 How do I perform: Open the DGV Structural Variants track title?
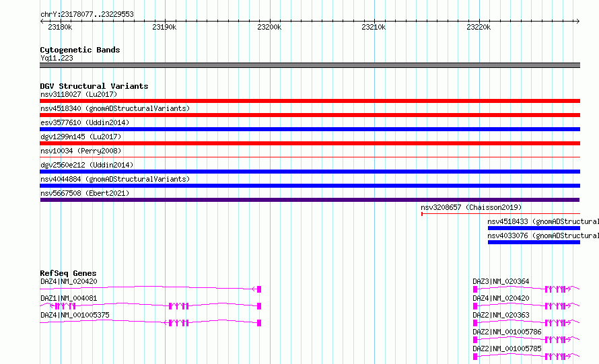click(94, 86)
